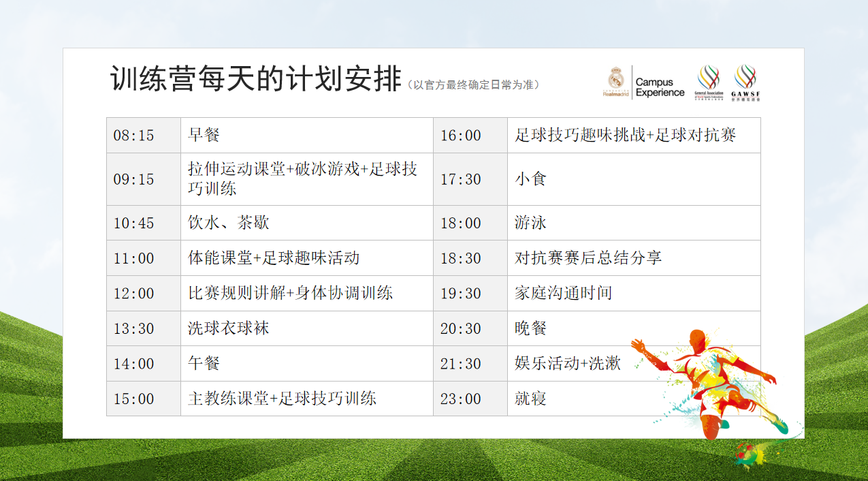The height and width of the screenshot is (481, 868).
Task: Select the 体能课堂+足球趣味活动 cell
Action: 306,258
